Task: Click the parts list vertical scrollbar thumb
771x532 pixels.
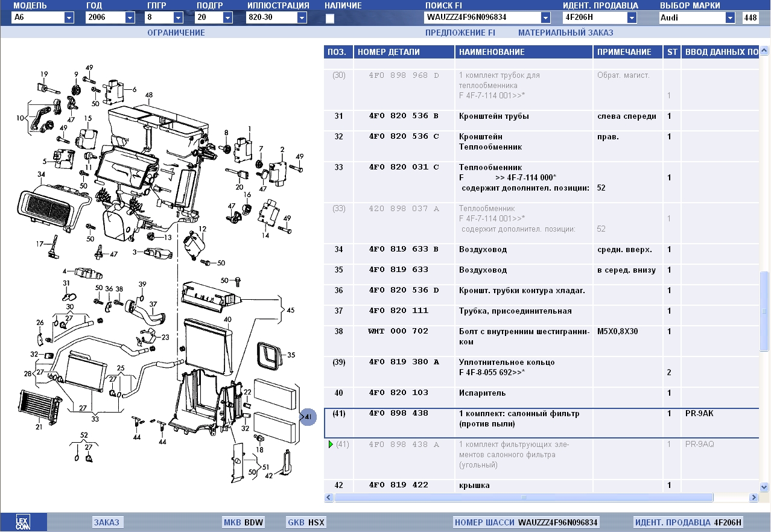Action: point(765,311)
